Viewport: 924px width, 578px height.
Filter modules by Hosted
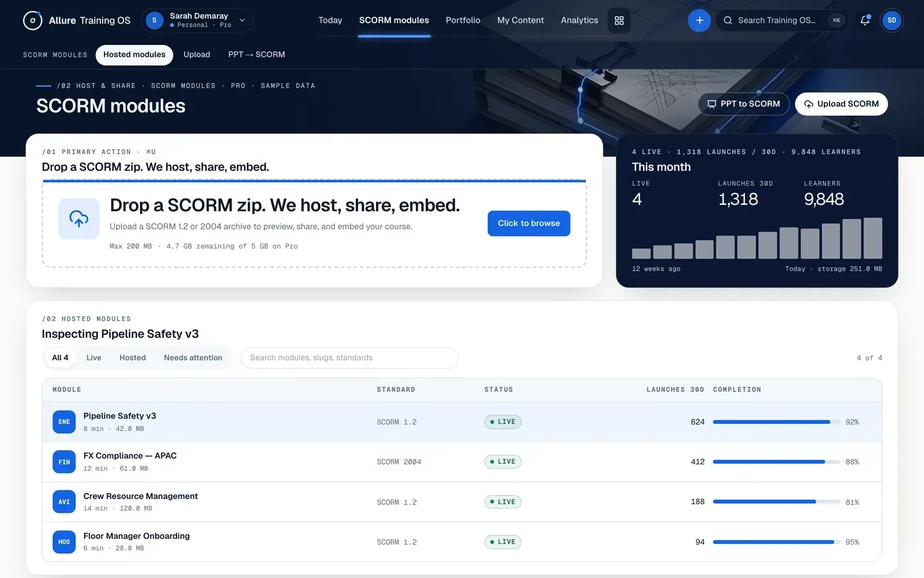coord(133,358)
